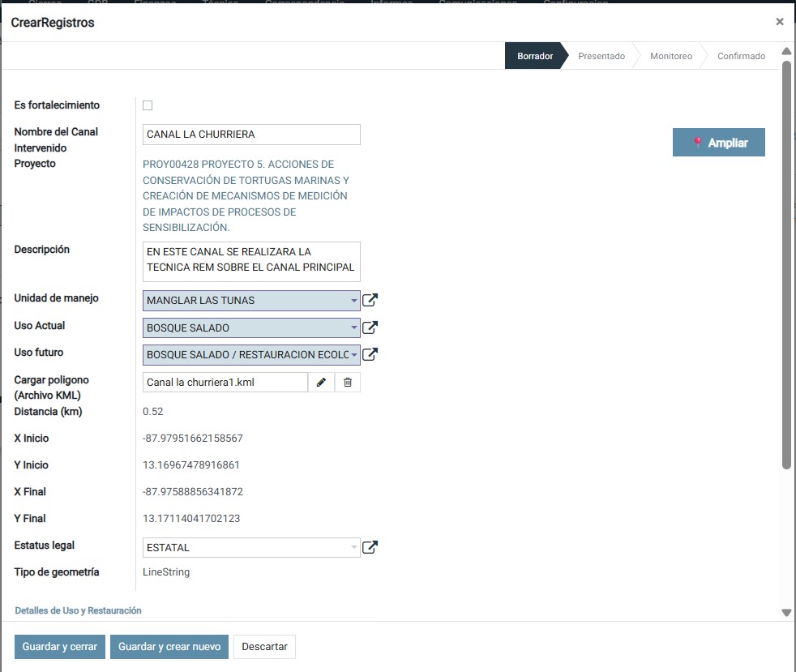Open PROY00428 project link

(246, 196)
